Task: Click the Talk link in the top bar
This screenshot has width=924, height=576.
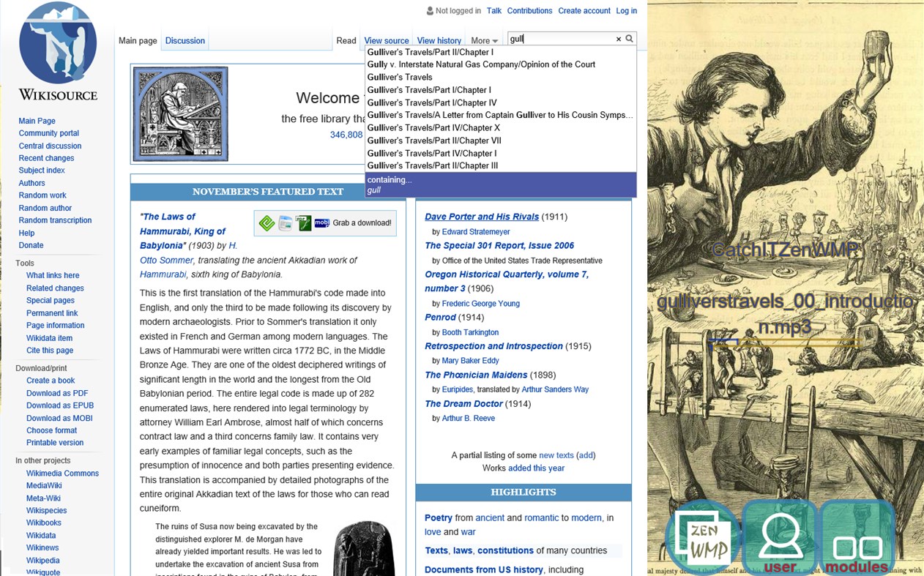Action: coord(494,11)
